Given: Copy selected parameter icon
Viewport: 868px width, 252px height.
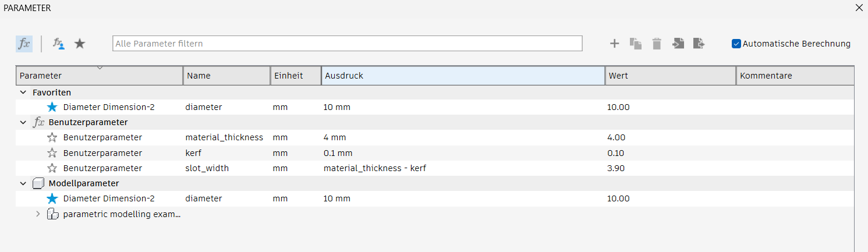Looking at the screenshot, I should point(636,44).
